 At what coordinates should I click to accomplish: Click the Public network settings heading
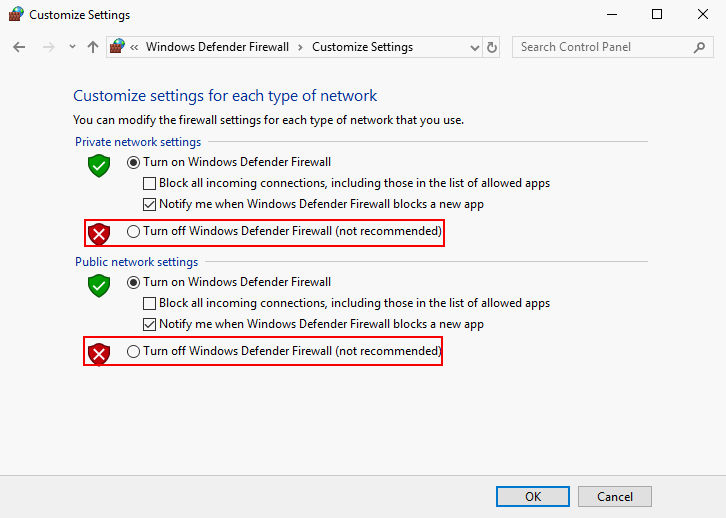[137, 262]
